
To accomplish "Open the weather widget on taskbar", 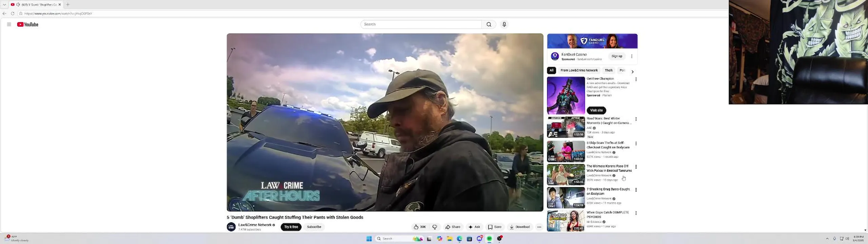I will [17, 239].
